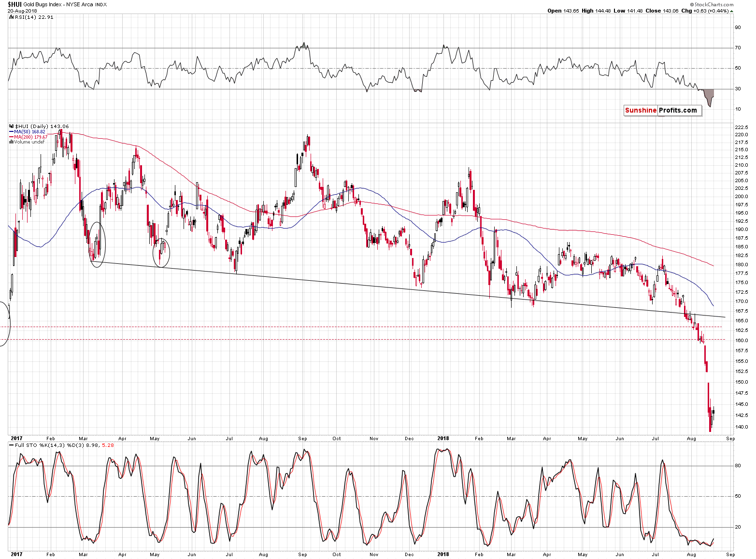756x559 pixels.
Task: Open the ©StockCharts.com credit link
Action: (x=712, y=4)
